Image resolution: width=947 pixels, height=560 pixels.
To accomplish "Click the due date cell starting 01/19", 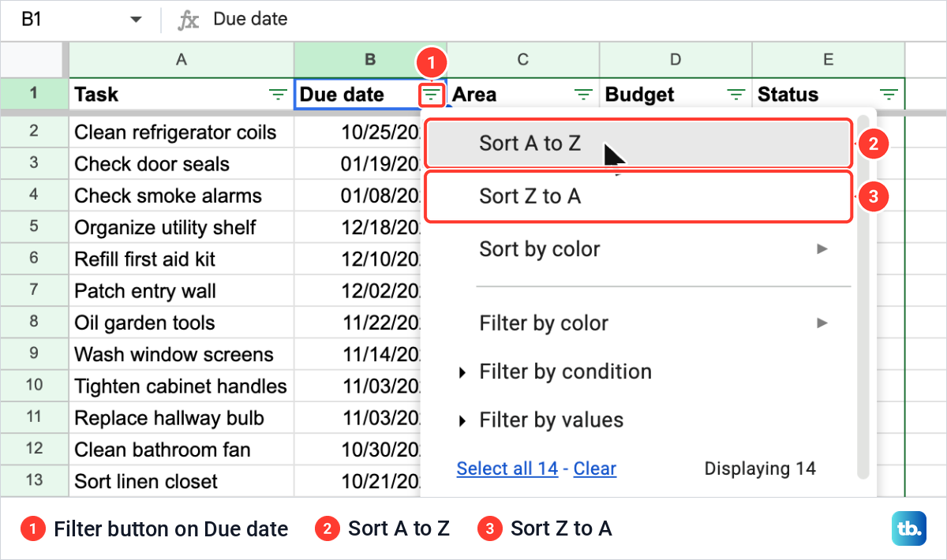I will (357, 164).
